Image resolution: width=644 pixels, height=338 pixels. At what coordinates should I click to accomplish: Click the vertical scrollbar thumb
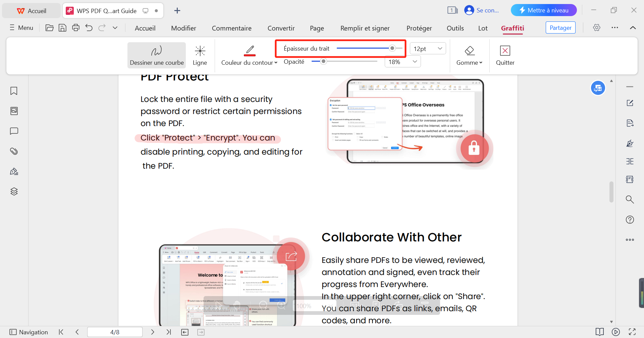click(x=611, y=192)
